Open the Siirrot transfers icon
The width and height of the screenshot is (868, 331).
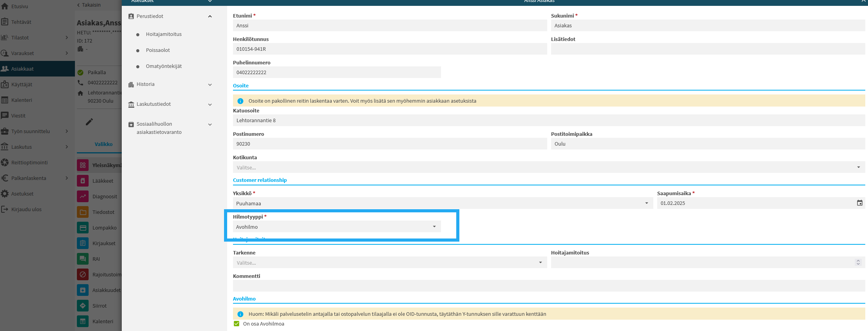pyautogui.click(x=83, y=306)
